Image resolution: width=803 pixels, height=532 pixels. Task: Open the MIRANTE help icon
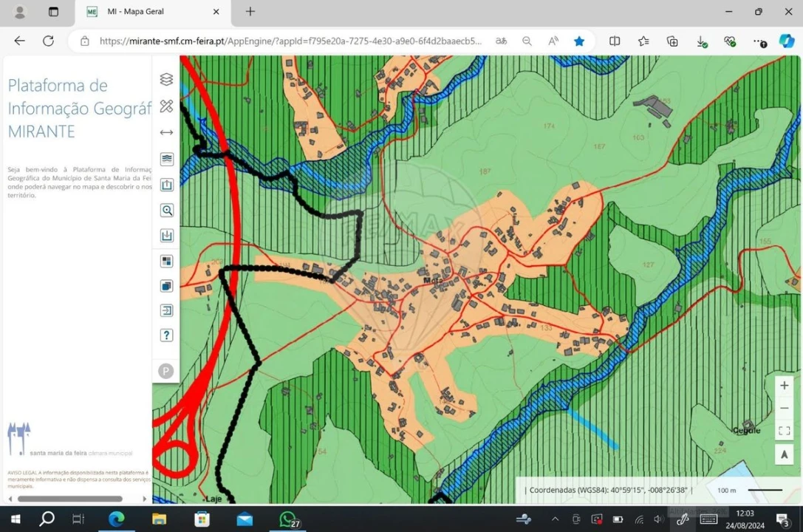tap(166, 335)
